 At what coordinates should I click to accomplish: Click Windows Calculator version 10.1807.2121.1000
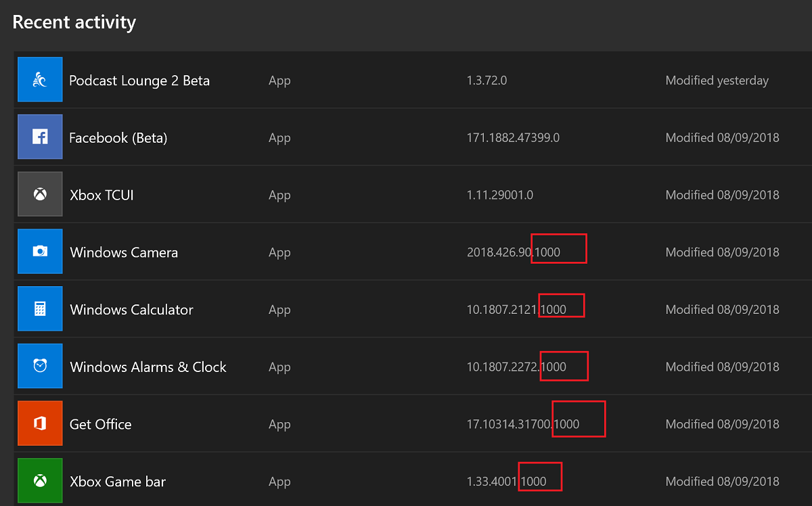[516, 310]
